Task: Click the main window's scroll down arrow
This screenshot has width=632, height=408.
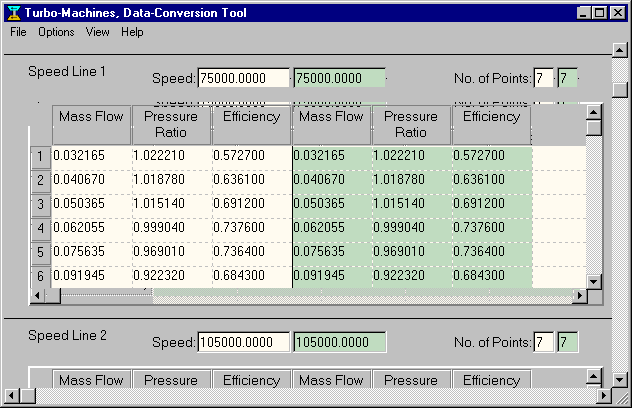Action: point(620,380)
